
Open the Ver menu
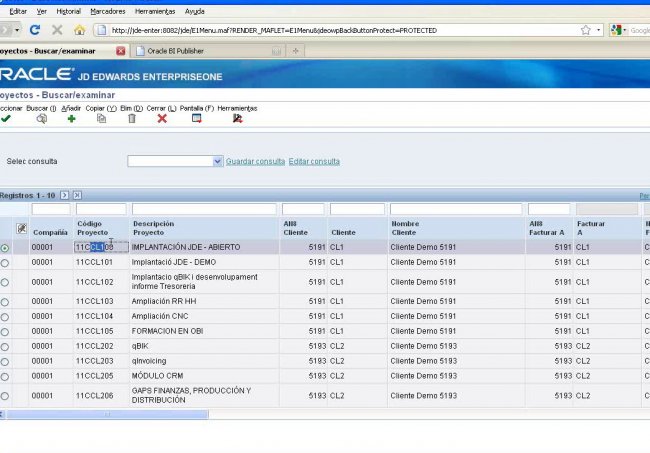tap(41, 11)
